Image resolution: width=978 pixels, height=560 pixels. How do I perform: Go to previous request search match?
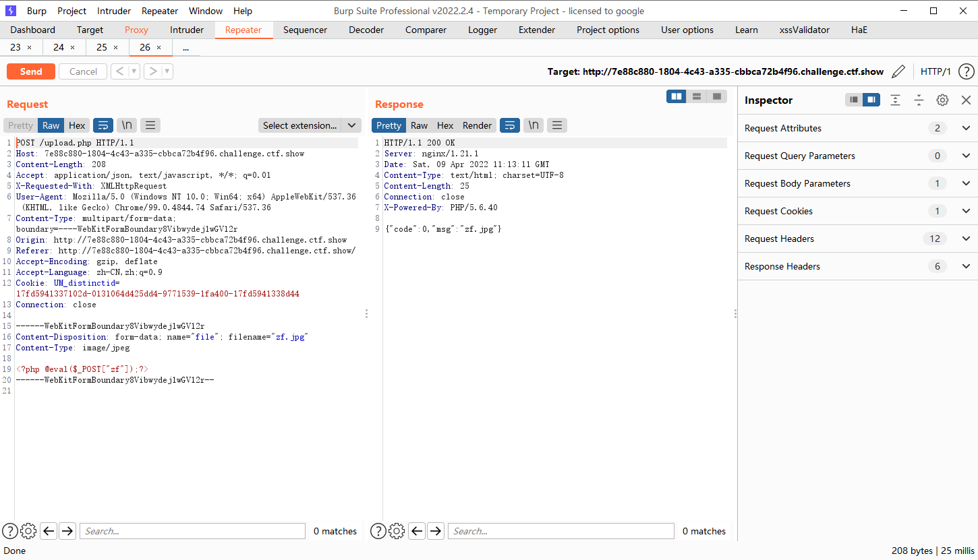tap(49, 531)
